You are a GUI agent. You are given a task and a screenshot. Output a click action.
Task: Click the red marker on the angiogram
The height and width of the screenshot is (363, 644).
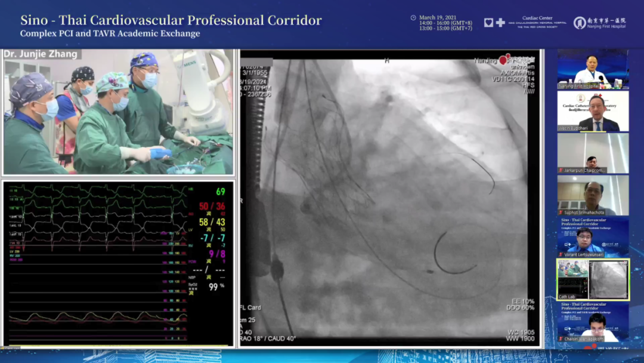click(504, 60)
